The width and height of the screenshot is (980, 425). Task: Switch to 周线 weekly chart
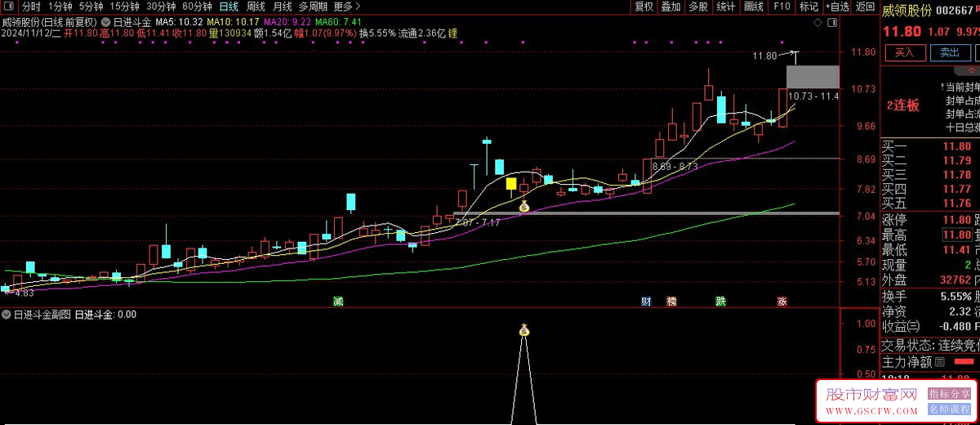[256, 7]
